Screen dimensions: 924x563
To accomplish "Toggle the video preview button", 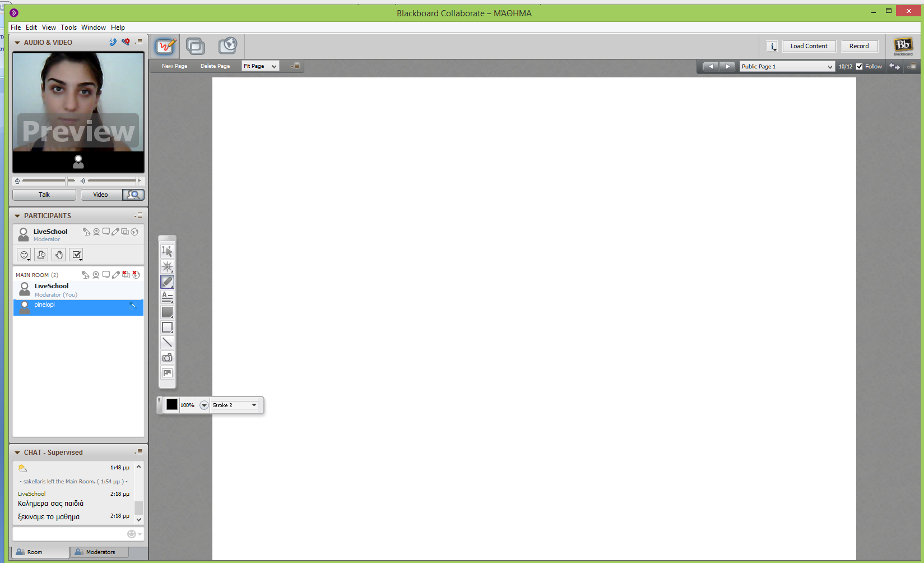I will pos(133,195).
